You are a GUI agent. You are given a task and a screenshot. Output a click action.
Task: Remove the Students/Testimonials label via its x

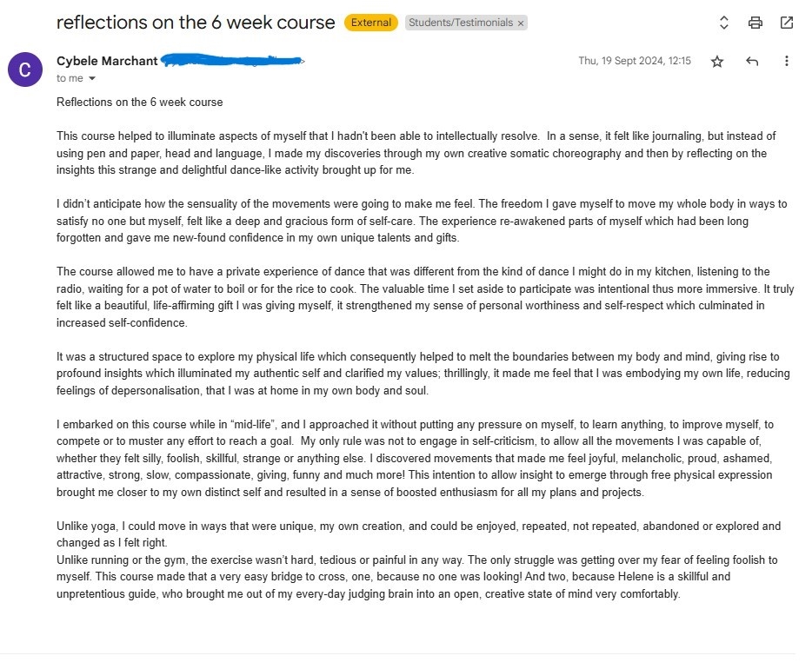point(521,23)
